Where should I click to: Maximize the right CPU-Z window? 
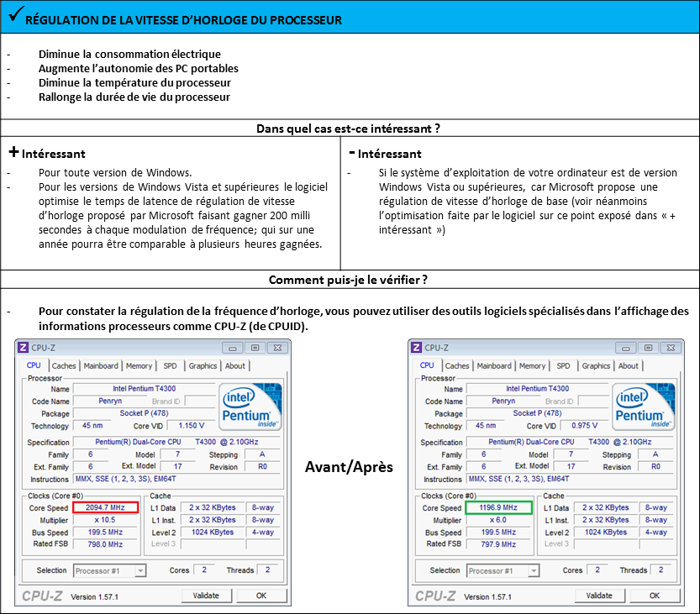point(648,348)
